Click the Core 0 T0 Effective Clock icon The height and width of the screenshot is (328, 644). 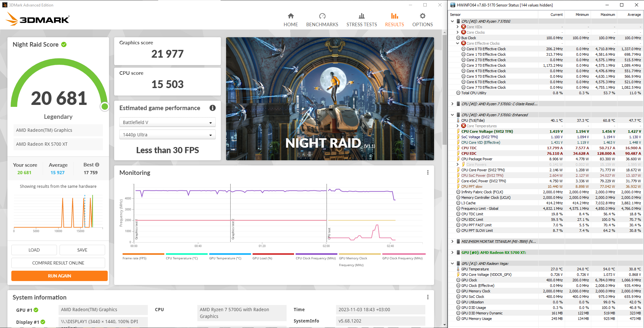464,49
